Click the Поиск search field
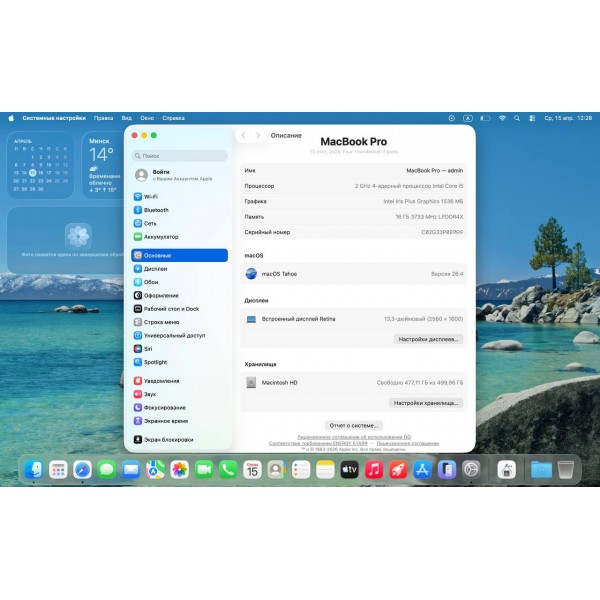This screenshot has width=600, height=600. coord(180,156)
